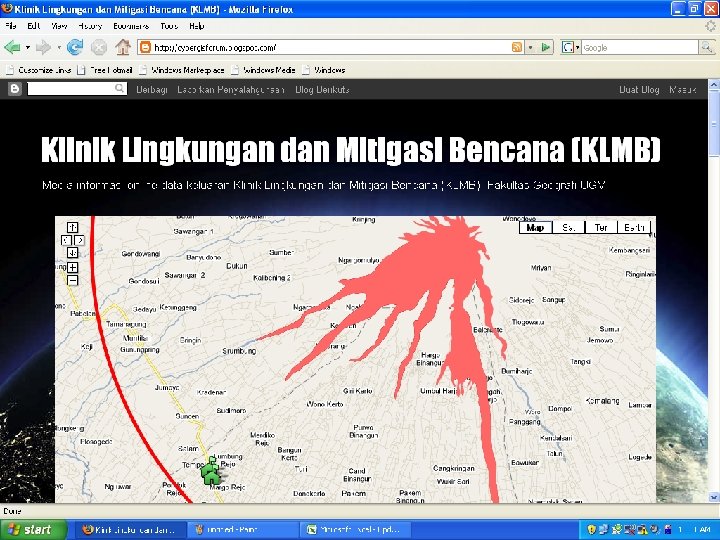Open the Help menu
This screenshot has width=720, height=540.
pos(197,26)
